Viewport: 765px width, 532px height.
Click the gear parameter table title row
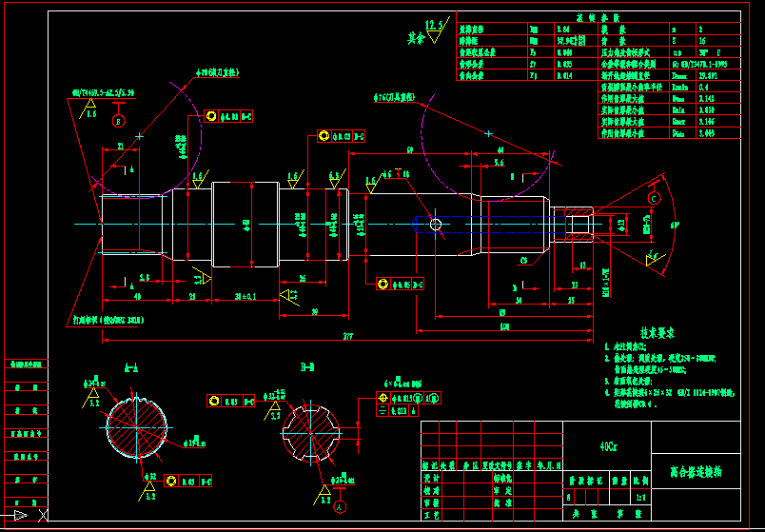(598, 17)
